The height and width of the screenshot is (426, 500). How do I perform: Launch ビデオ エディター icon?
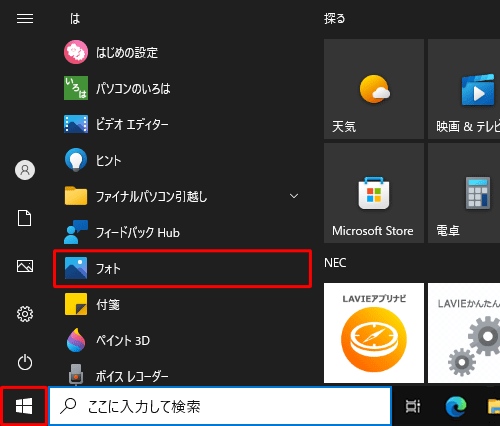[76, 124]
